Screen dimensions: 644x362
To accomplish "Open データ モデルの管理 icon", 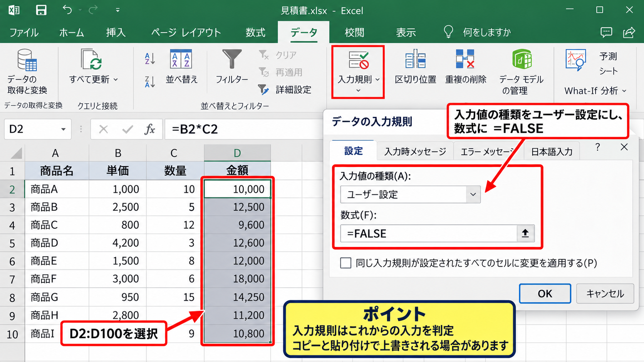I will [x=522, y=59].
